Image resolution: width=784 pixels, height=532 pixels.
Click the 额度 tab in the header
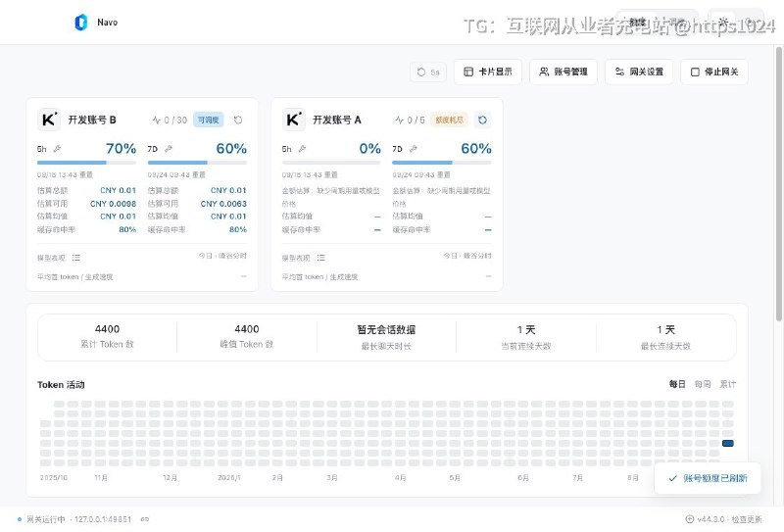[637, 22]
